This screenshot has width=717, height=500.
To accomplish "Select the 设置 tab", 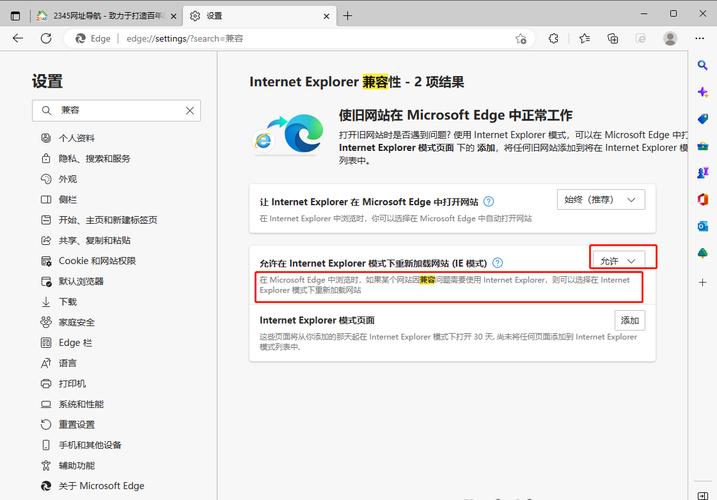I will 259,16.
